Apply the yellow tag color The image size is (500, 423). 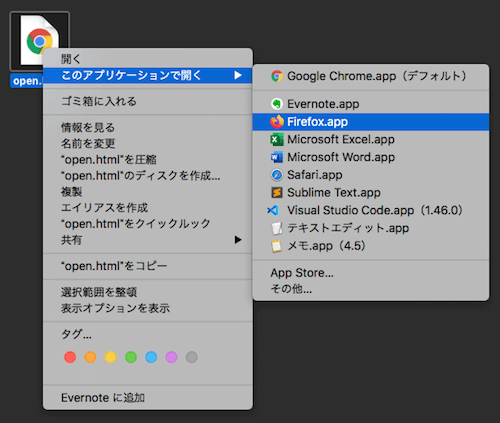[111, 357]
